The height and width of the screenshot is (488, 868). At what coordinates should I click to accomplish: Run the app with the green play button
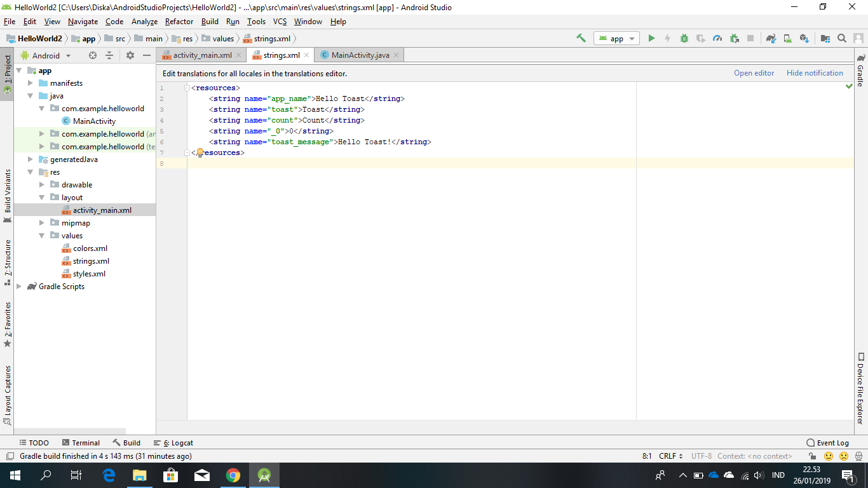(651, 38)
